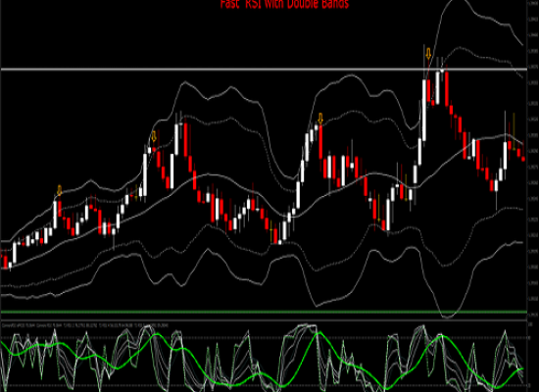Click the long red candle under the mid-chart orange arrow
539x392 pixels.
[320, 142]
